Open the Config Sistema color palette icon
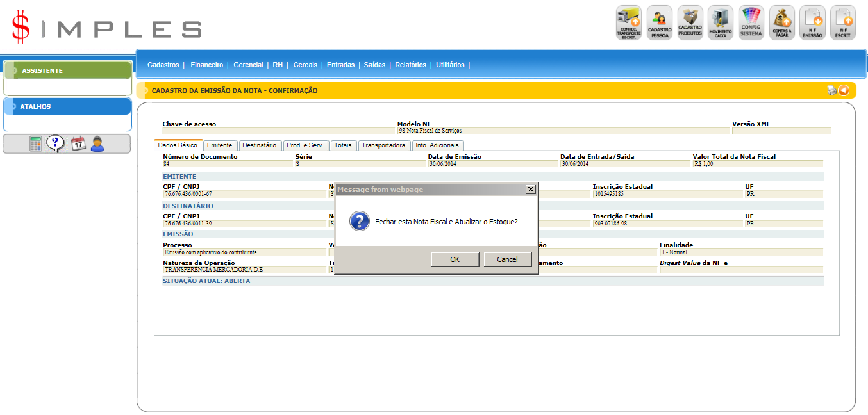 (751, 23)
